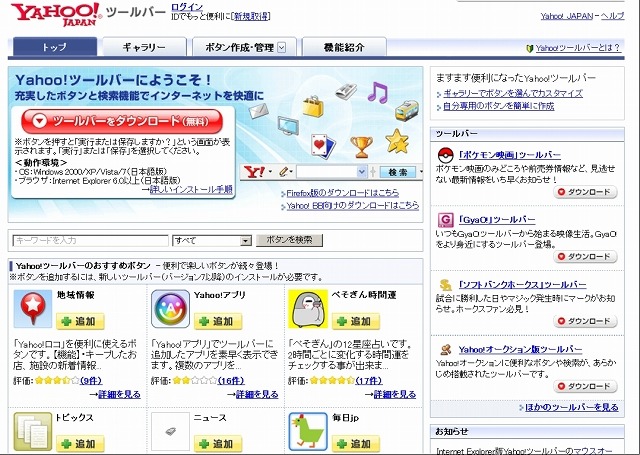The height and width of the screenshot is (455, 640).
Task: Open the (16件) reviews link for Yahoo!アプリ
Action: (231, 381)
